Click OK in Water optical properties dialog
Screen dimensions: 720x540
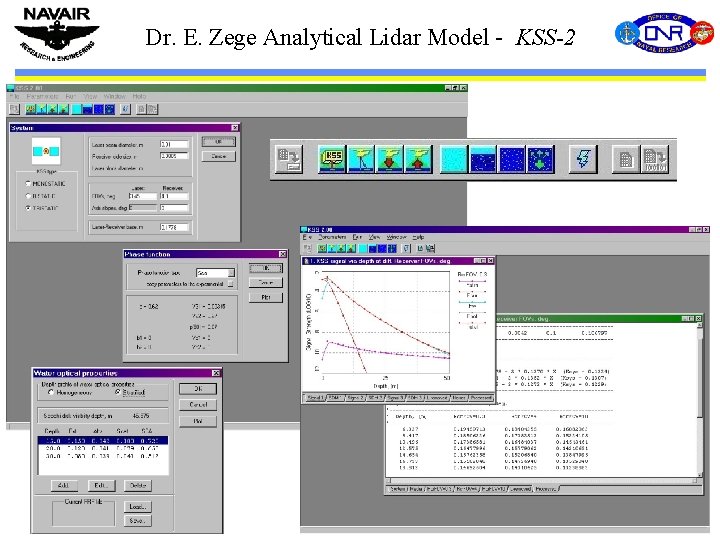[x=198, y=389]
